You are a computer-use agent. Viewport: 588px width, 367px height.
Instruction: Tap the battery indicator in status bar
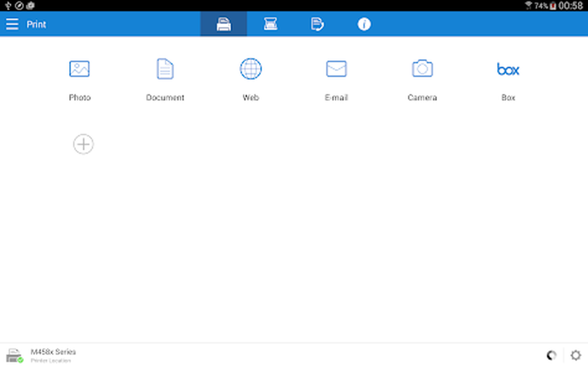[553, 6]
